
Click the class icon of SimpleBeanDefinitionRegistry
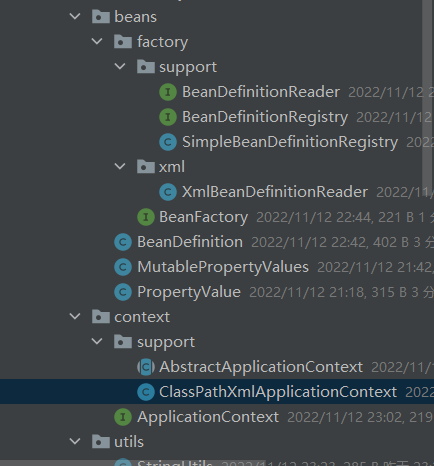point(168,142)
